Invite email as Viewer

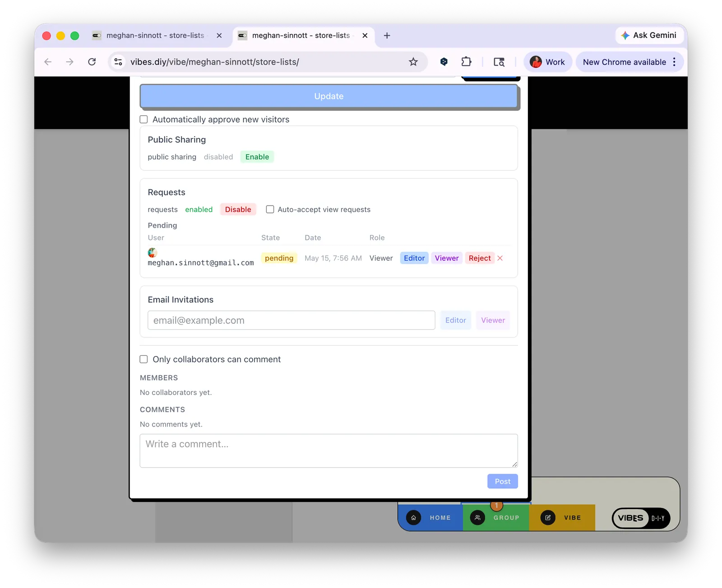point(493,320)
